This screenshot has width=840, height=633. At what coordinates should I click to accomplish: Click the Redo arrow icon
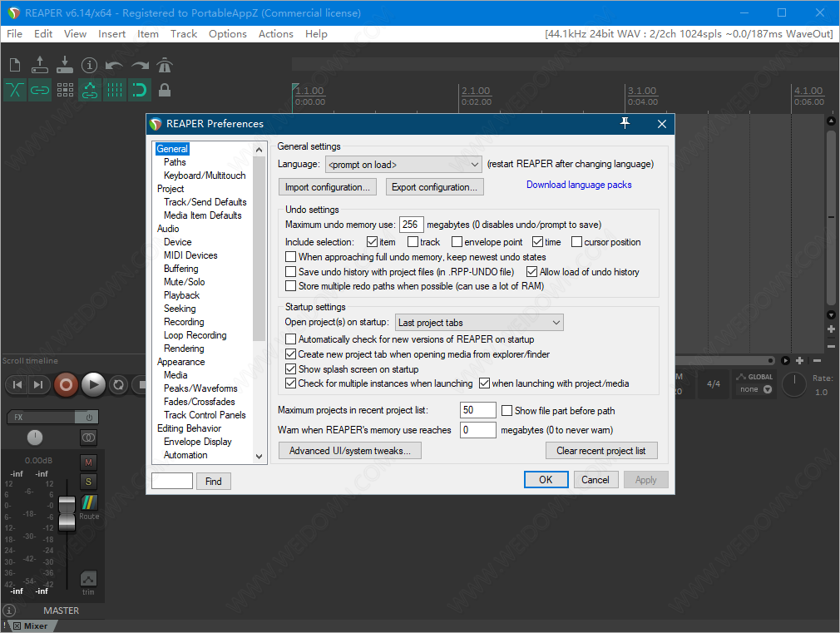point(140,66)
